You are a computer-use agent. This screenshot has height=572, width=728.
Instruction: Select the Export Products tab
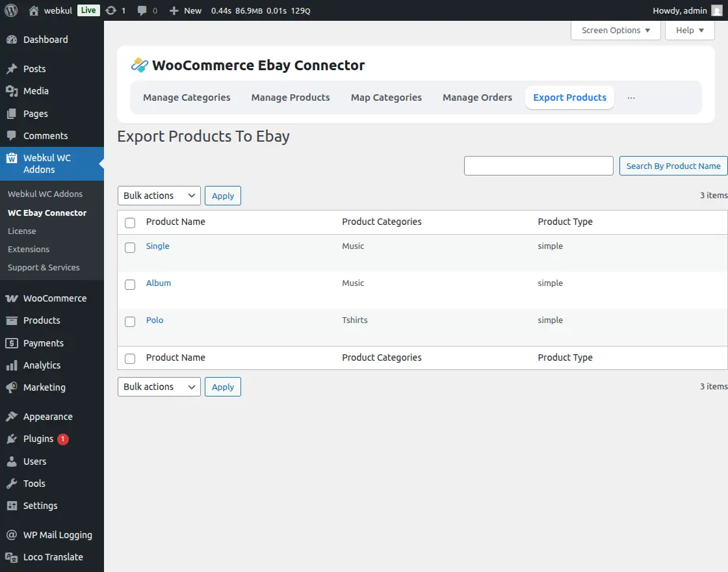point(569,97)
